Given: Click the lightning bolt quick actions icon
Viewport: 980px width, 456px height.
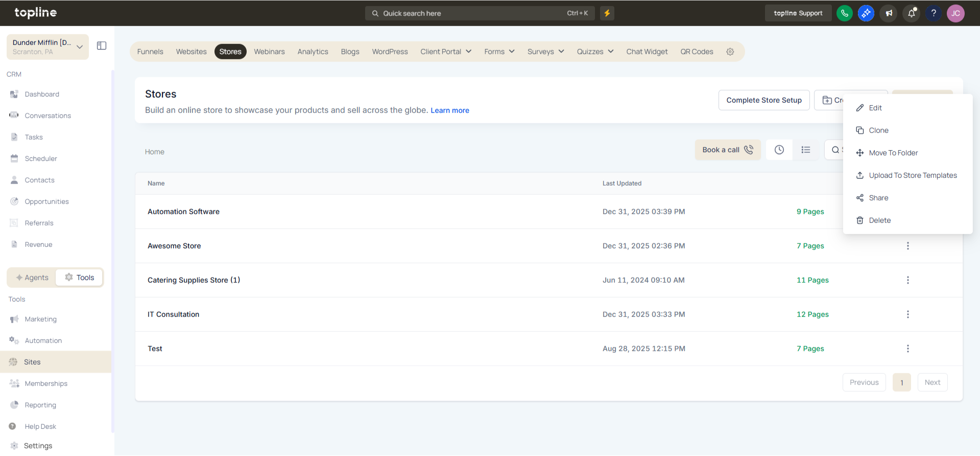Looking at the screenshot, I should (607, 13).
